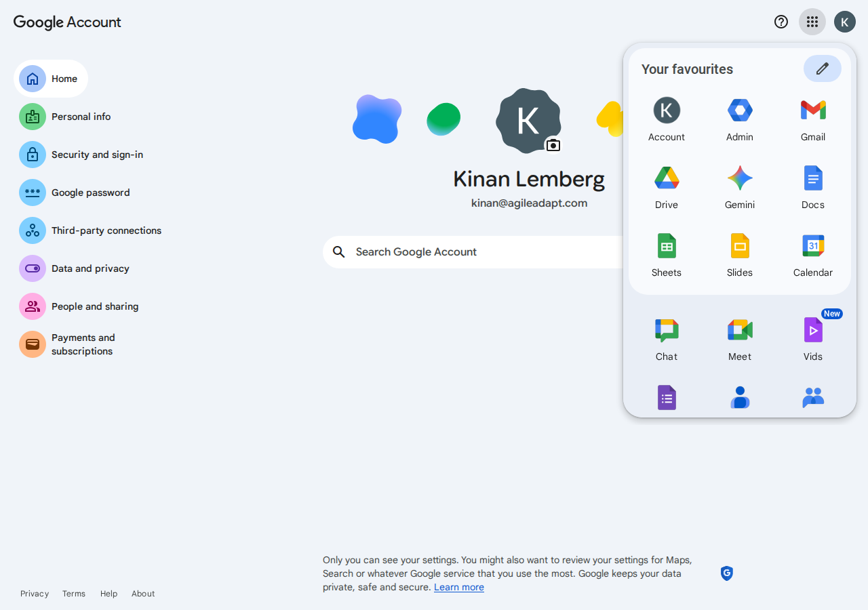Open Admin console app

(739, 119)
